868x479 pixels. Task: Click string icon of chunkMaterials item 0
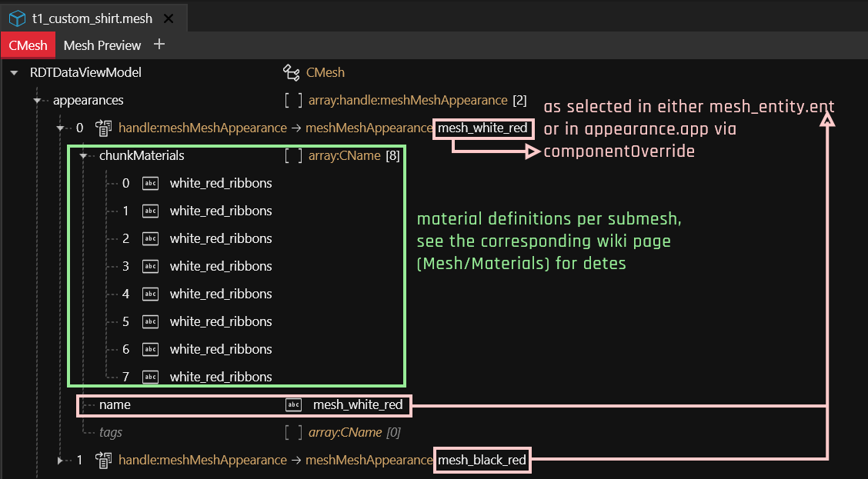(151, 184)
